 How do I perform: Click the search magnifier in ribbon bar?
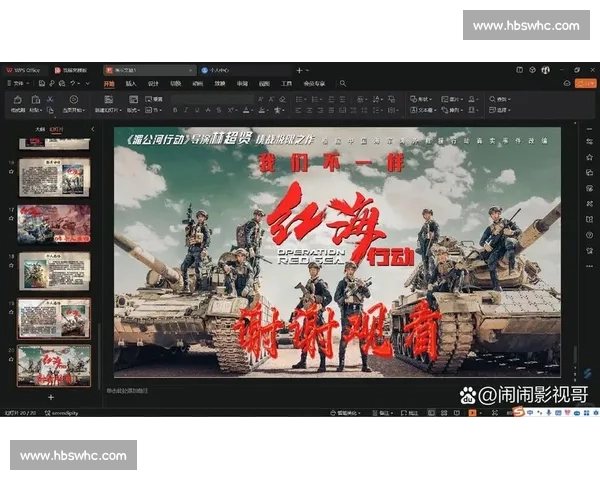tap(343, 83)
